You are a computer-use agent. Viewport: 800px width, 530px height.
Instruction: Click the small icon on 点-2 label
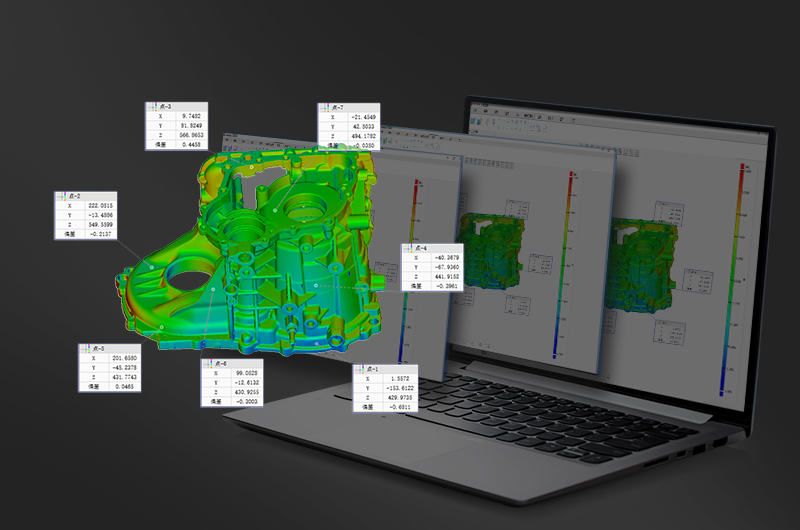pos(60,196)
